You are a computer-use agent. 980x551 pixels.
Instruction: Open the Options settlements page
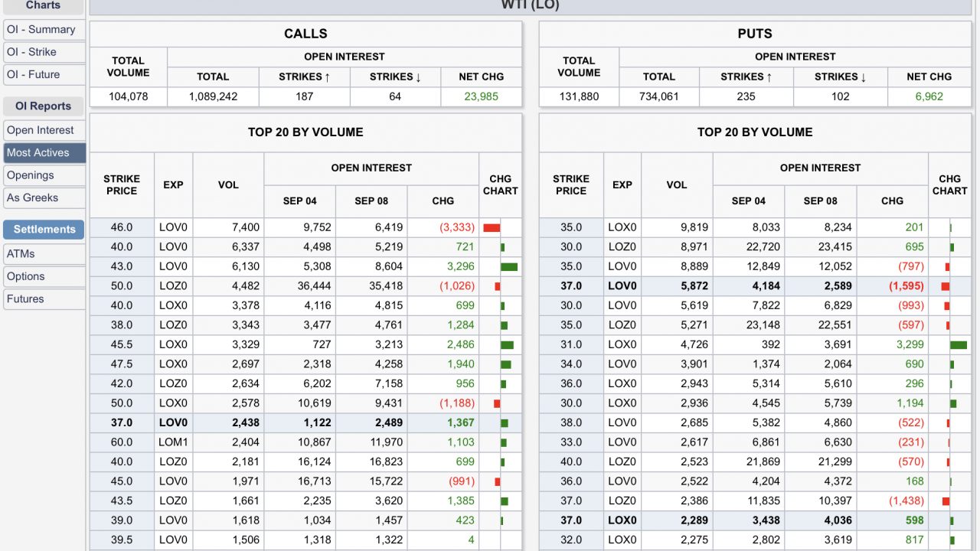click(26, 276)
